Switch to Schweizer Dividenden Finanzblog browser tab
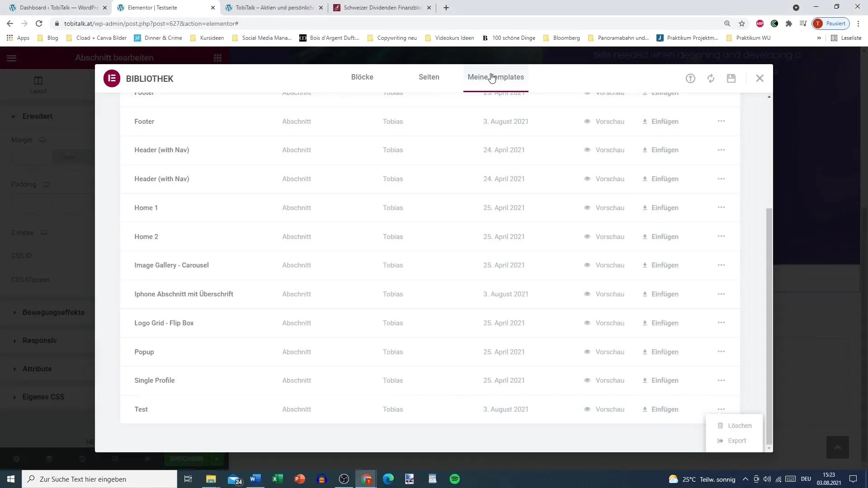 pyautogui.click(x=383, y=8)
